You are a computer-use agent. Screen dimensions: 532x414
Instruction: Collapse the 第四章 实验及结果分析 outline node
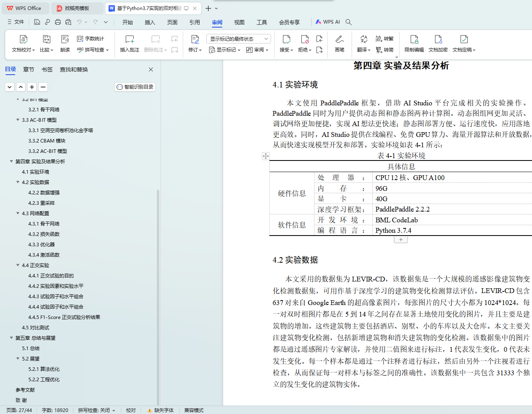point(11,161)
